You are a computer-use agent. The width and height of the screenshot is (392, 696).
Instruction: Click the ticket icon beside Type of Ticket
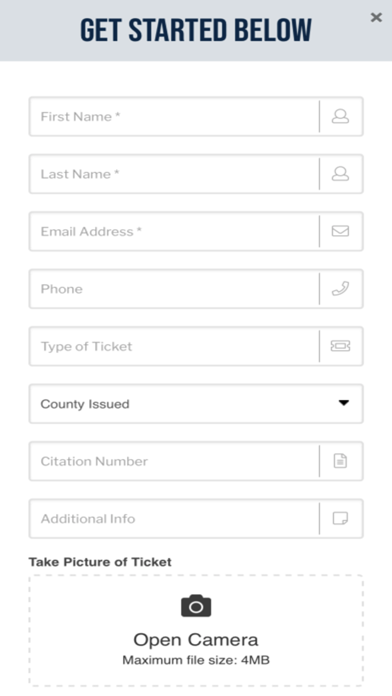[341, 346]
